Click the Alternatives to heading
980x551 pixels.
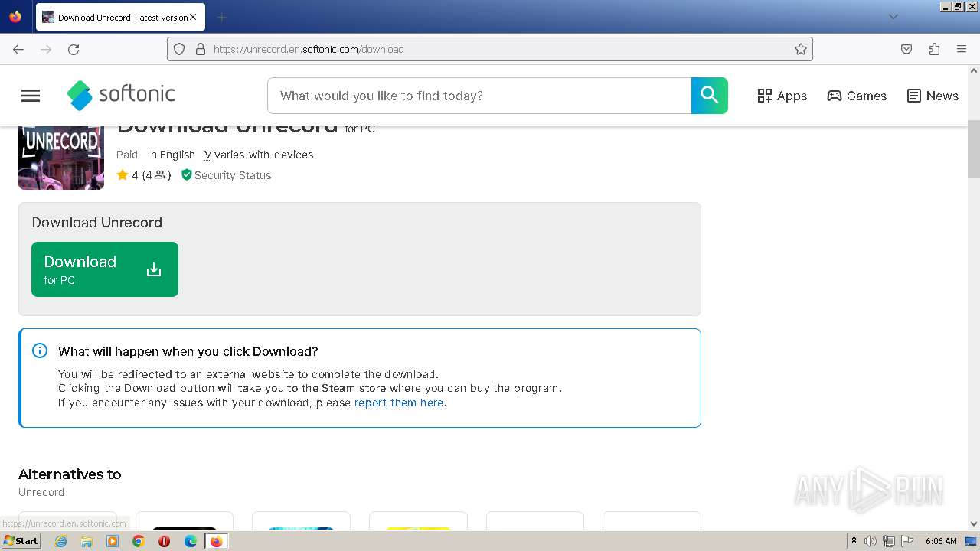70,474
